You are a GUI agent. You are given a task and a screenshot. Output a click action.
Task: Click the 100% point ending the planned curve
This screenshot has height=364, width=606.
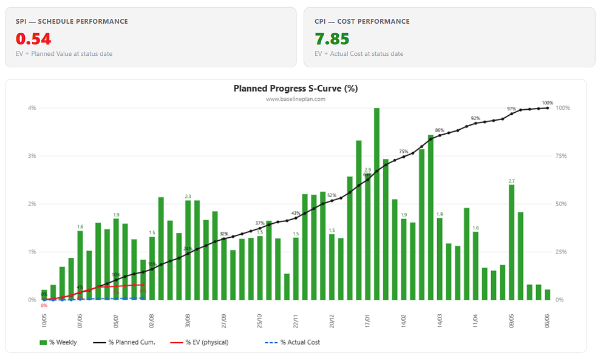click(x=548, y=108)
